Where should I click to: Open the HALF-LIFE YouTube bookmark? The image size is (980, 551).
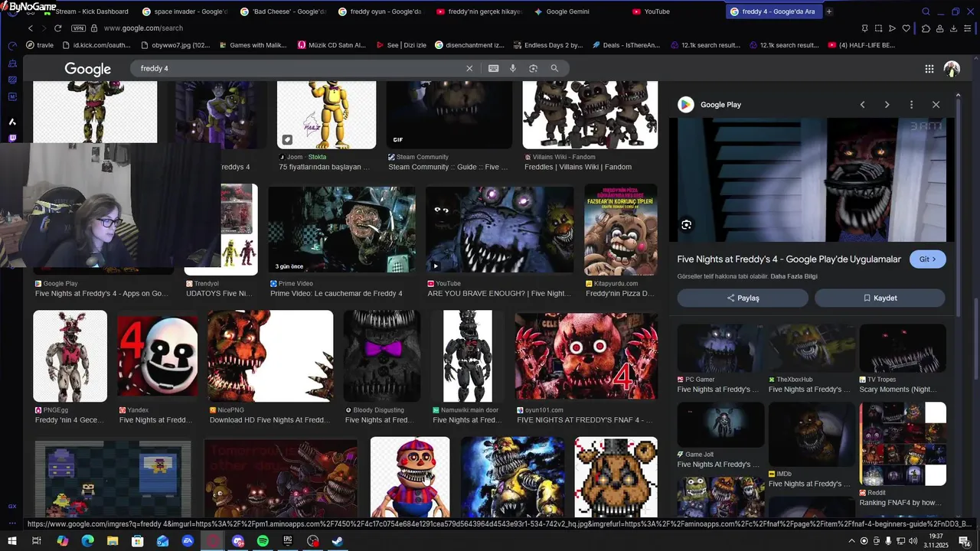click(861, 45)
